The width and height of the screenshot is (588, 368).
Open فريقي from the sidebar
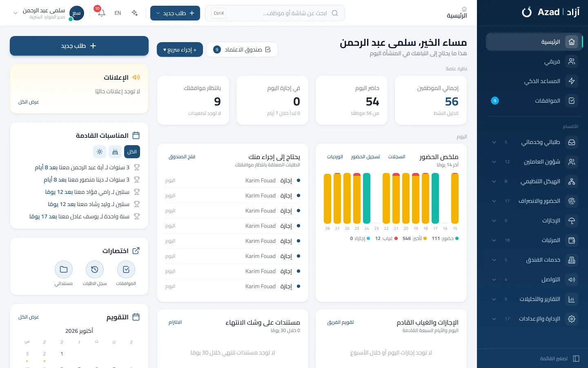(534, 61)
